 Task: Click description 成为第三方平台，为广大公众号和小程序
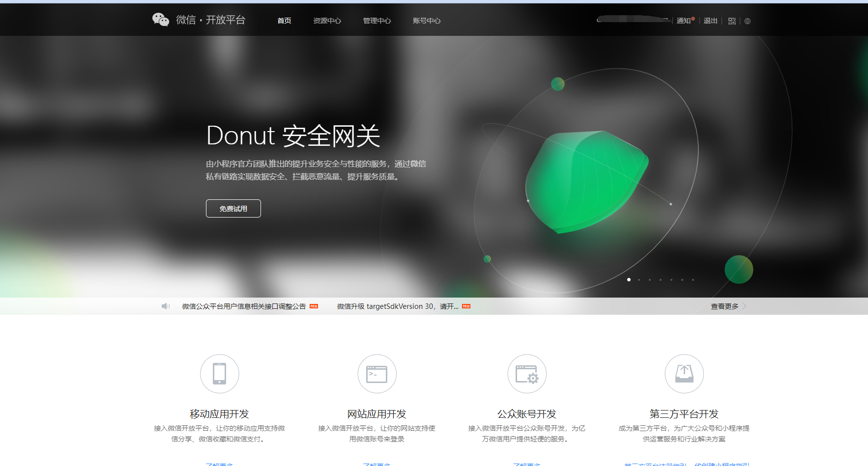point(684,434)
